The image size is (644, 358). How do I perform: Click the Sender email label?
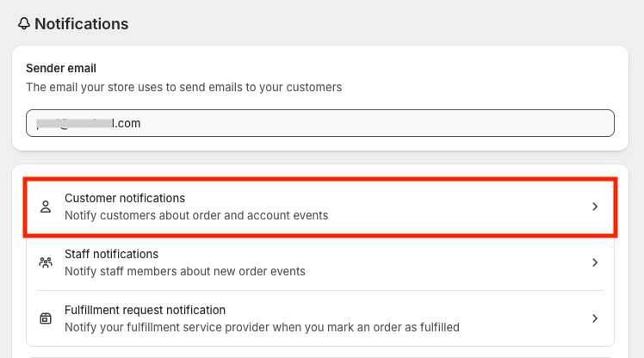click(61, 68)
